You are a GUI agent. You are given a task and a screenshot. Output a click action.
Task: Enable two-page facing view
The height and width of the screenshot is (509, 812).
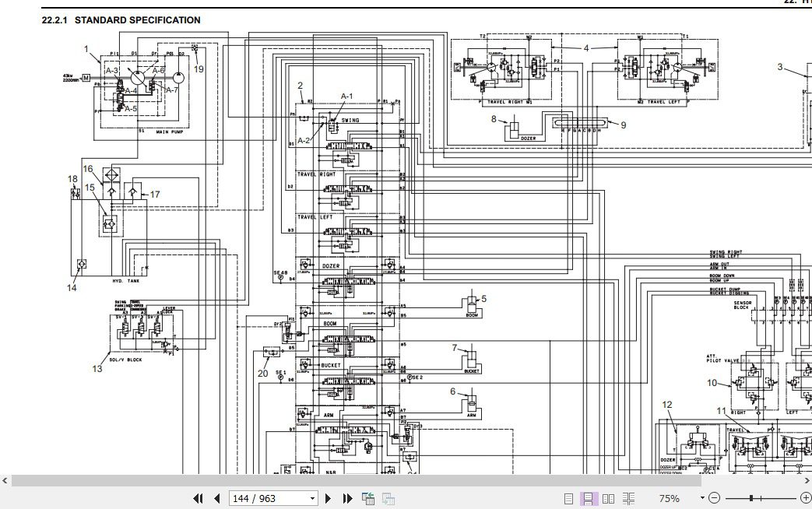coord(609,499)
